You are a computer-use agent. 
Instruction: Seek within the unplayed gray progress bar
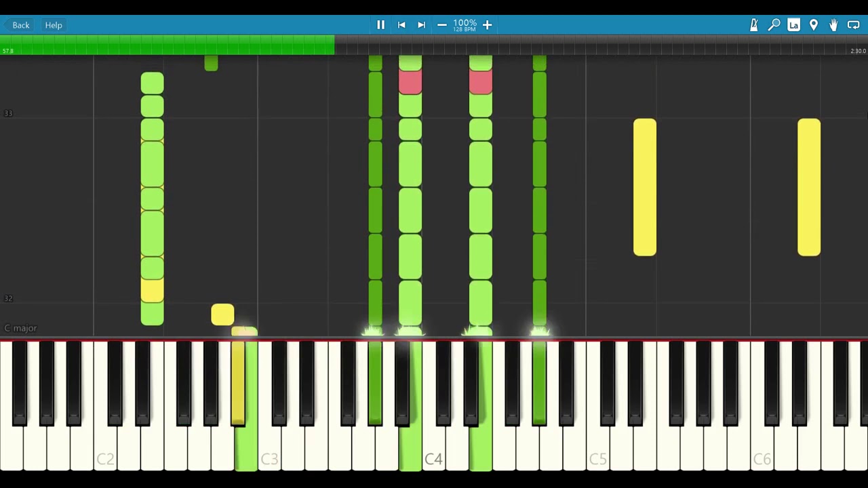601,45
